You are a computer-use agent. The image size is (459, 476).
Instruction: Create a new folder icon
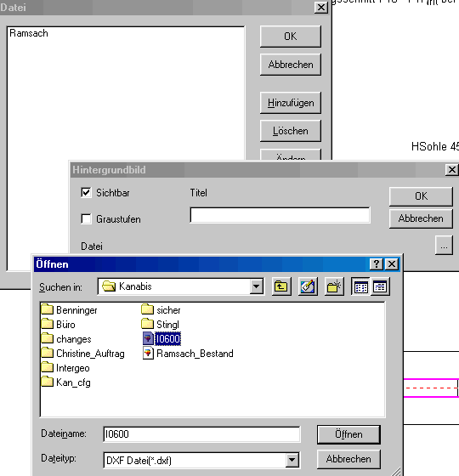pyautogui.click(x=334, y=286)
